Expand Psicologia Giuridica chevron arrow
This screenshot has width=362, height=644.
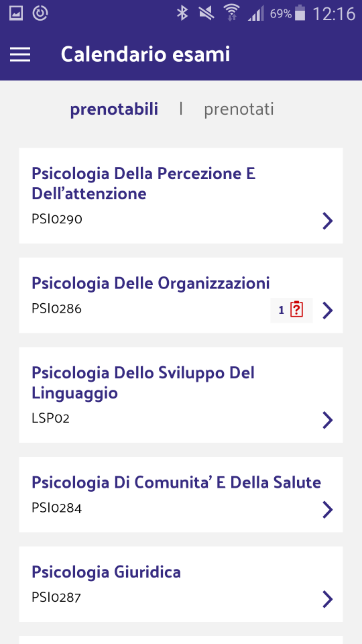point(327,599)
